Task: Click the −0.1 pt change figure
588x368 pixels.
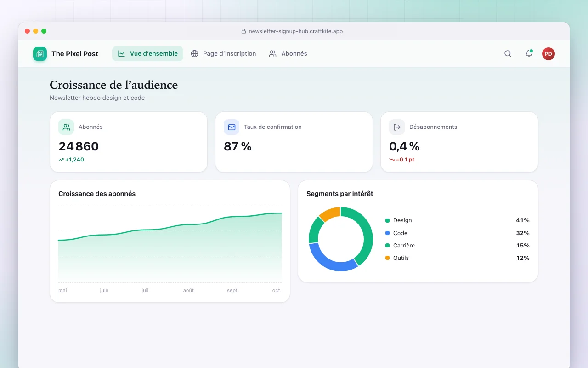Action: [405, 160]
